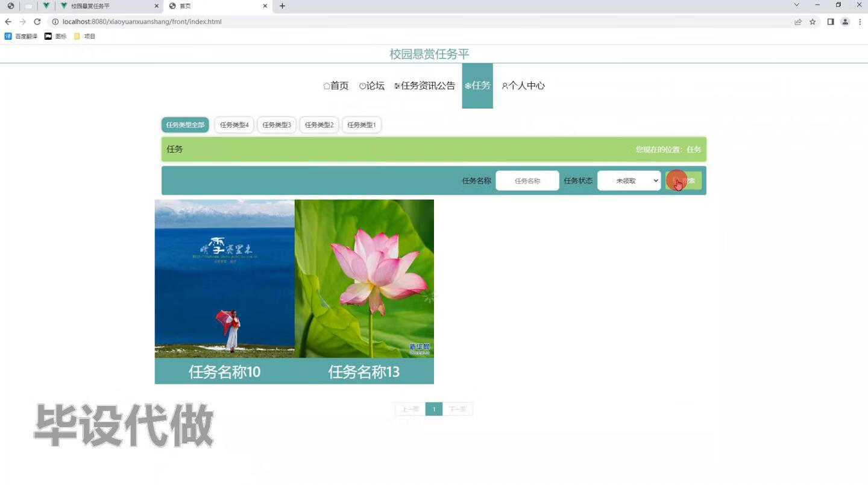This screenshot has height=485, width=868.
Task: Click the 任务 heading in the green bar
Action: [175, 149]
